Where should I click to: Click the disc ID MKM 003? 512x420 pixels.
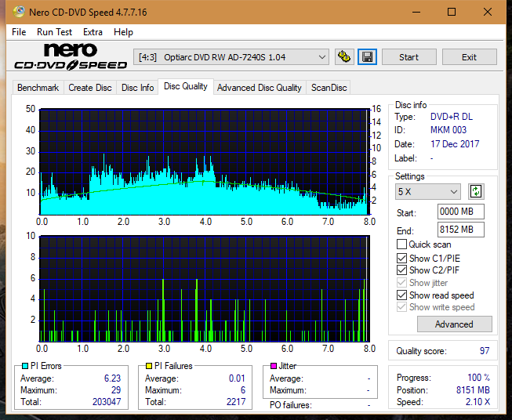tap(448, 130)
